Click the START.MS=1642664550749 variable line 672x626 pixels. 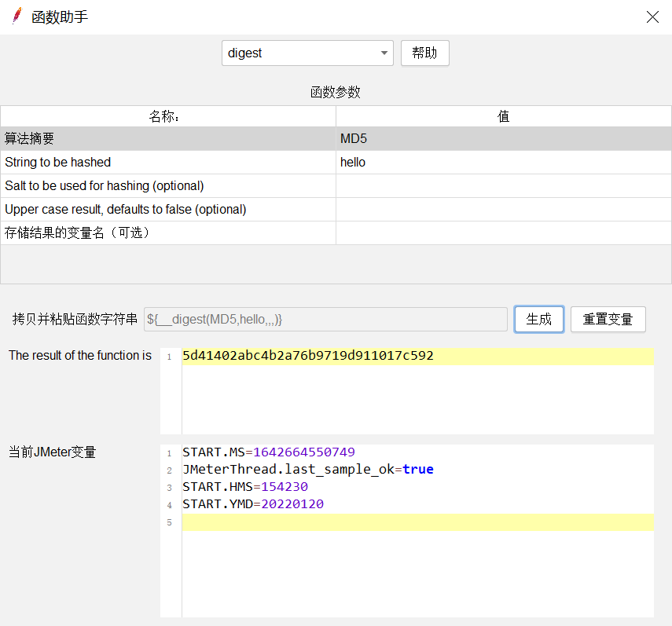[269, 452]
